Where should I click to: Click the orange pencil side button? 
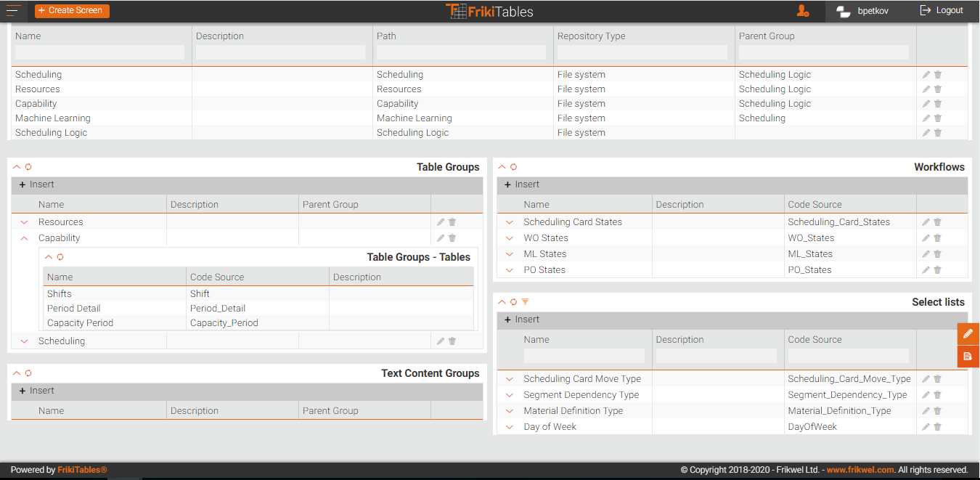point(968,333)
